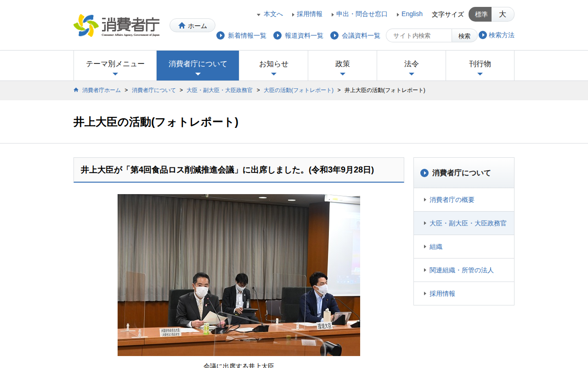Viewport: 588px width, 368px height.
Task: Open 関連組織・所管の法人 in sidebar
Action: (x=464, y=270)
